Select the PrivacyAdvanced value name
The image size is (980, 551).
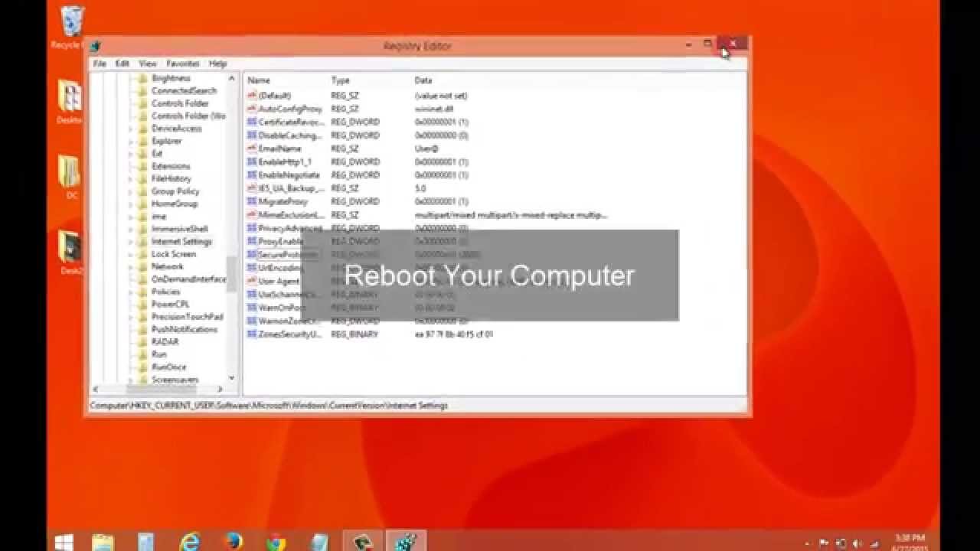coord(289,228)
